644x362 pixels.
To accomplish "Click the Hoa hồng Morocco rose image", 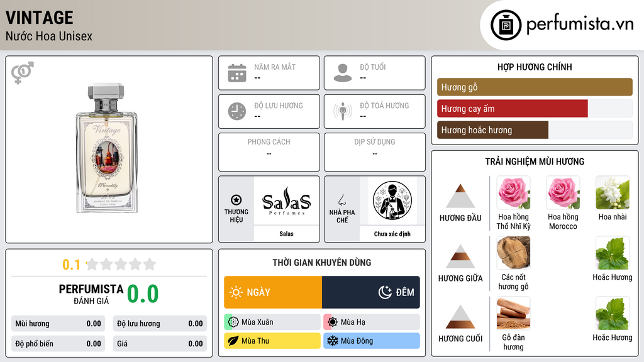I will [x=563, y=193].
